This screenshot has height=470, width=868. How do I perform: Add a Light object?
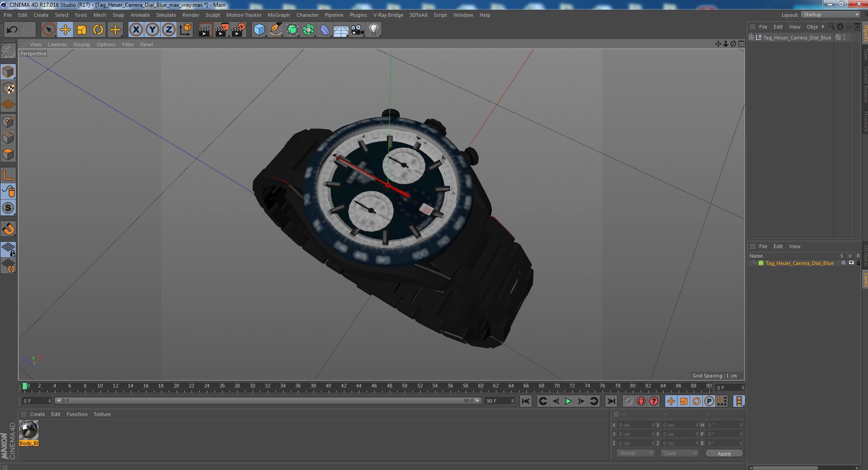point(373,30)
